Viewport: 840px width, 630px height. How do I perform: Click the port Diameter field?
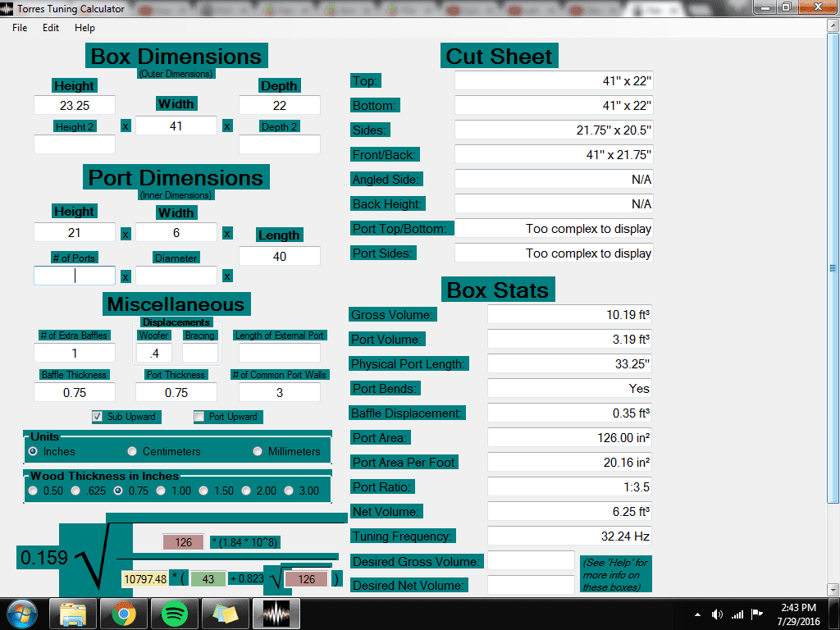click(176, 276)
